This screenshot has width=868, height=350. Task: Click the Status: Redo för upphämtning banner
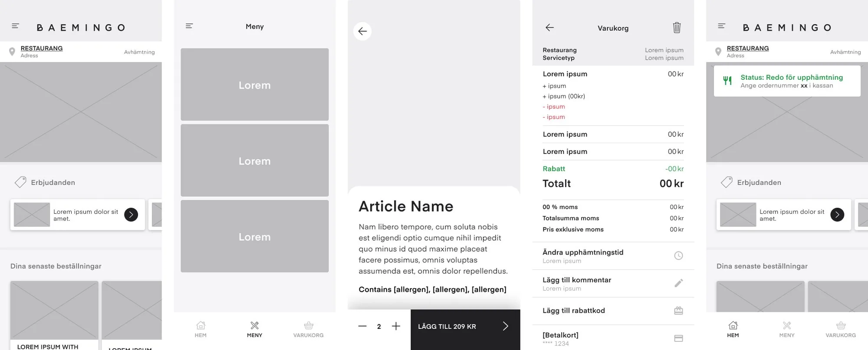pos(787,81)
